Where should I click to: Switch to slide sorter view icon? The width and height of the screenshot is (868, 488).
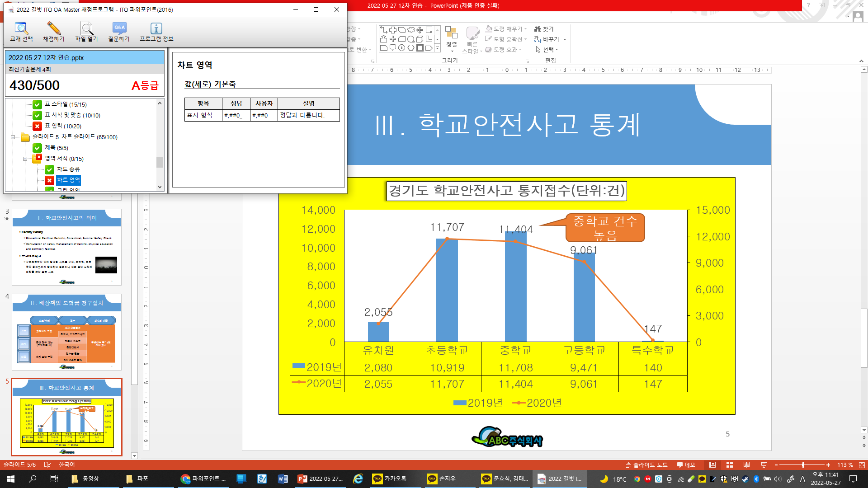click(730, 465)
